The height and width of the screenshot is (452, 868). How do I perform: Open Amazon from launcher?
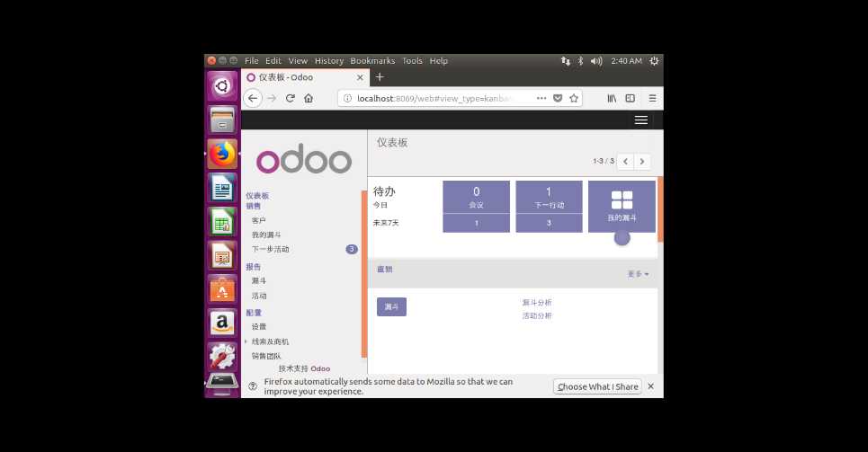222,323
